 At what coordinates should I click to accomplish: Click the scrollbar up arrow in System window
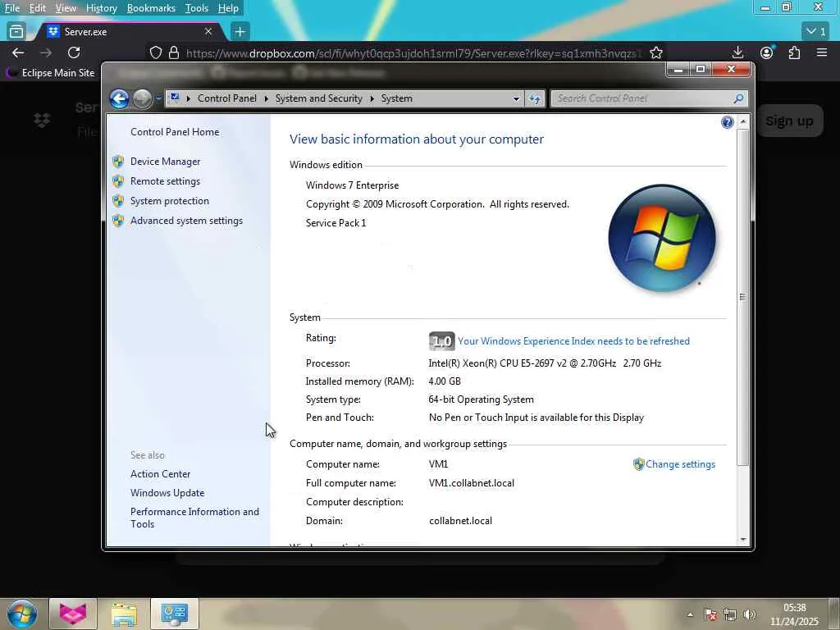(x=742, y=122)
